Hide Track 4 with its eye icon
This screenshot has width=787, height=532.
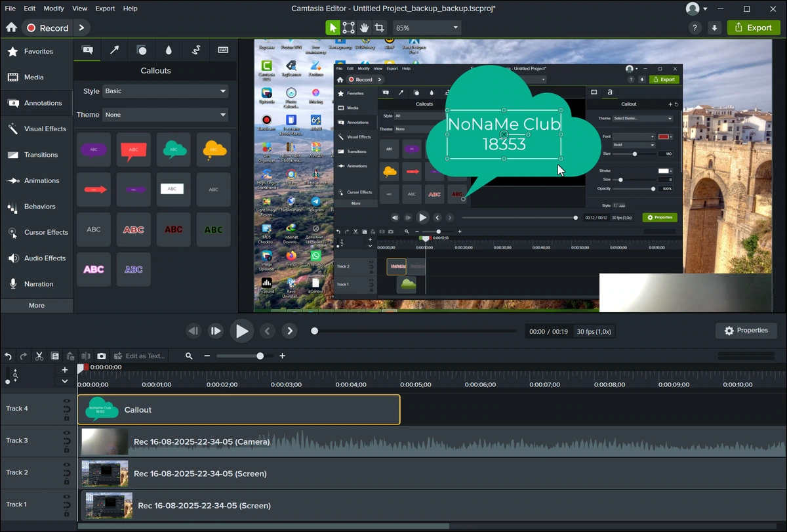[x=66, y=401]
